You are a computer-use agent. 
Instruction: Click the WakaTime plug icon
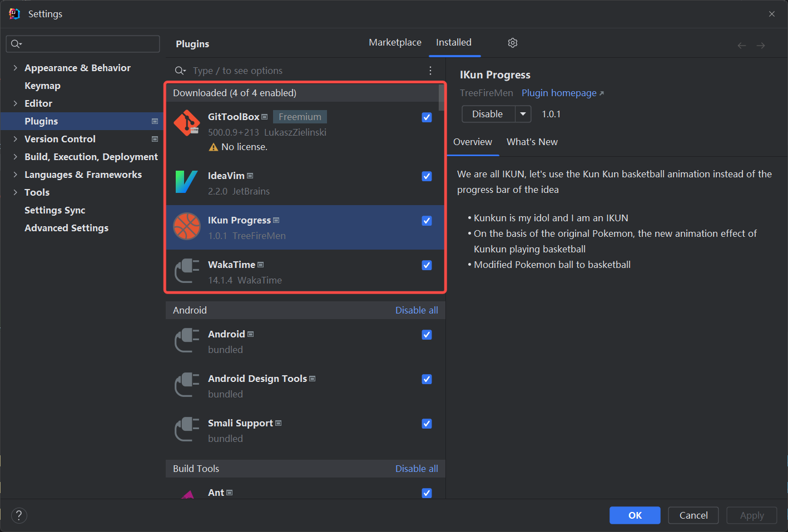tap(187, 271)
